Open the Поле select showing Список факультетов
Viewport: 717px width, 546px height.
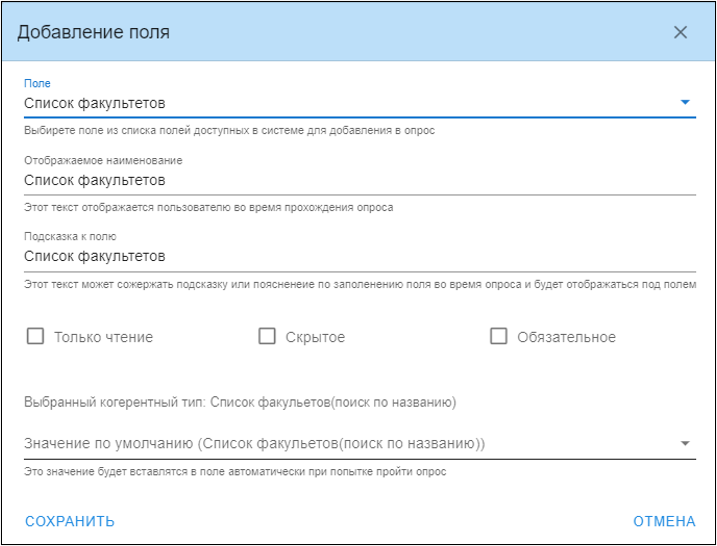360,103
